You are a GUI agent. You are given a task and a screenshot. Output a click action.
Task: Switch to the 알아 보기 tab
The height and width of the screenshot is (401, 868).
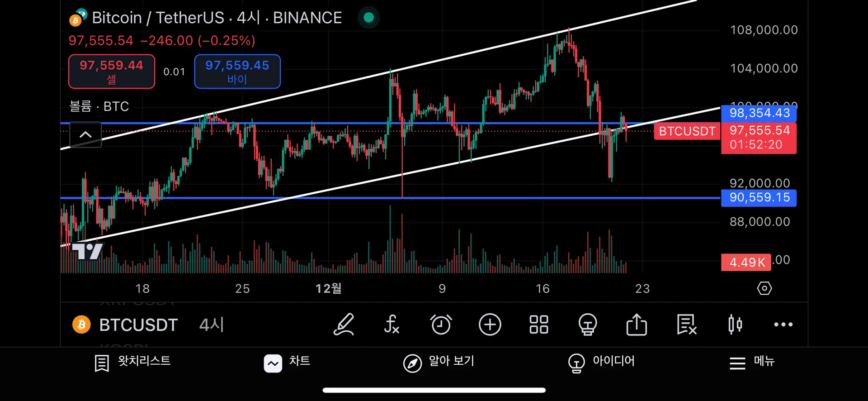click(439, 362)
